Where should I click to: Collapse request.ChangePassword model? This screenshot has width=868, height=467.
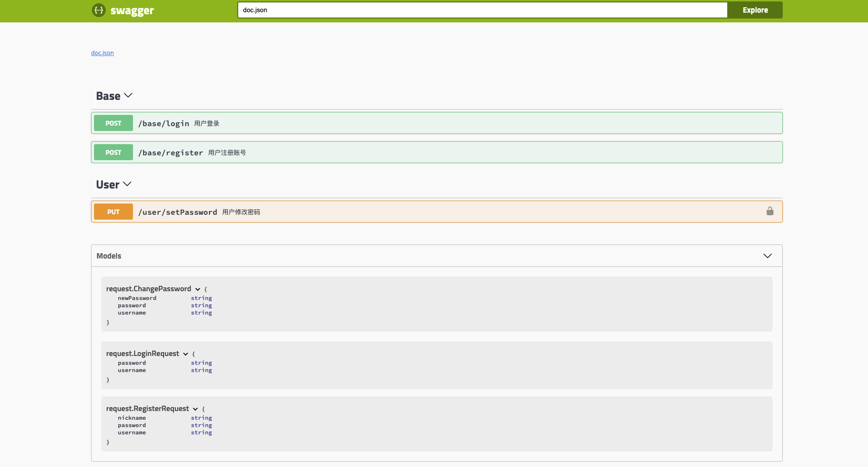198,289
